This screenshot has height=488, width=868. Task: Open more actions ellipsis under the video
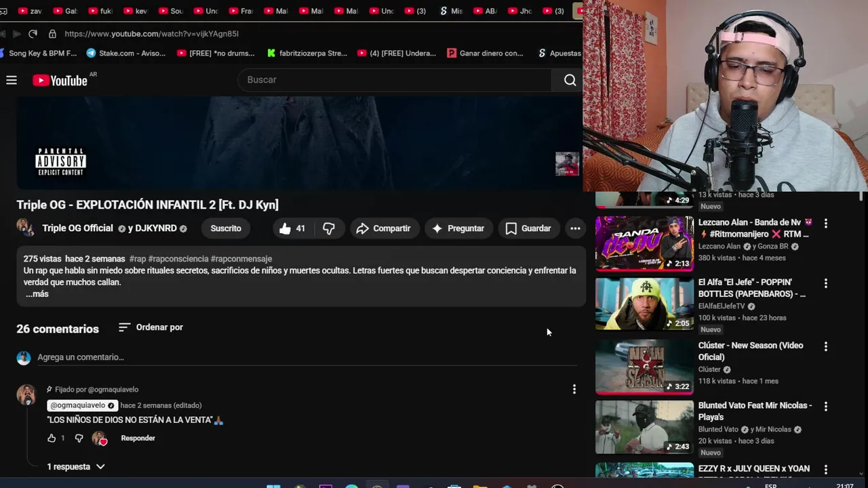575,228
